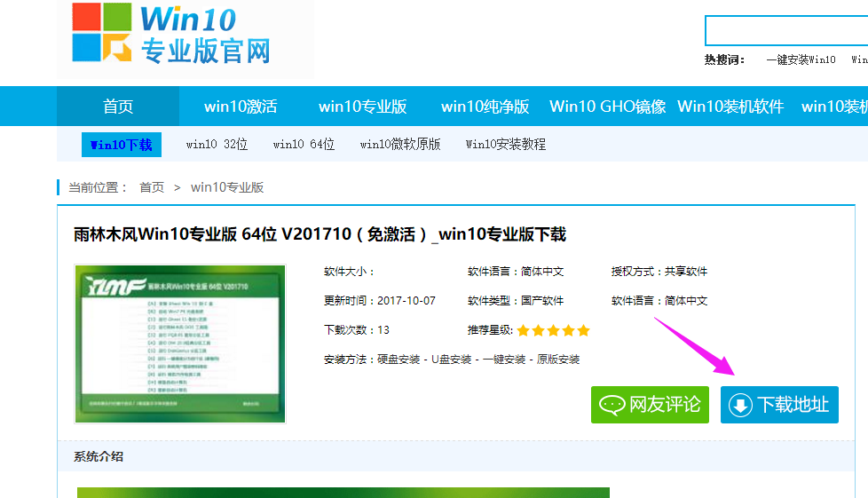Open the 首页 navigation tab
This screenshot has height=498, width=868.
118,107
